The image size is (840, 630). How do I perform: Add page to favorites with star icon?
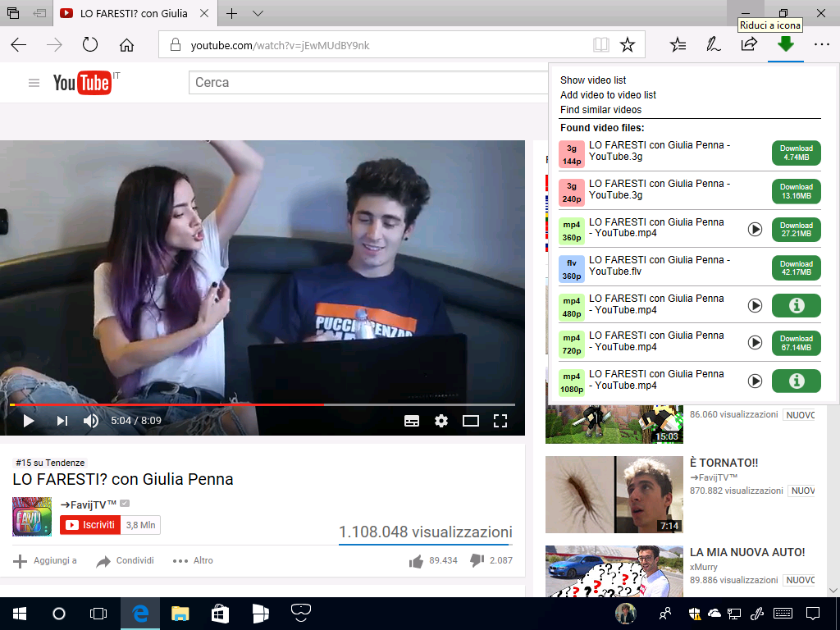point(628,45)
